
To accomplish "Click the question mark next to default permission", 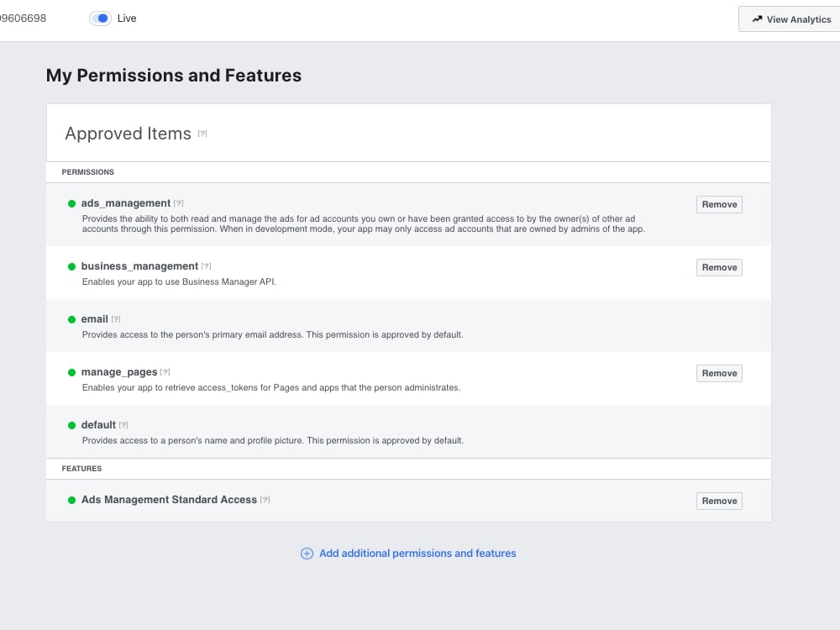I will point(123,424).
